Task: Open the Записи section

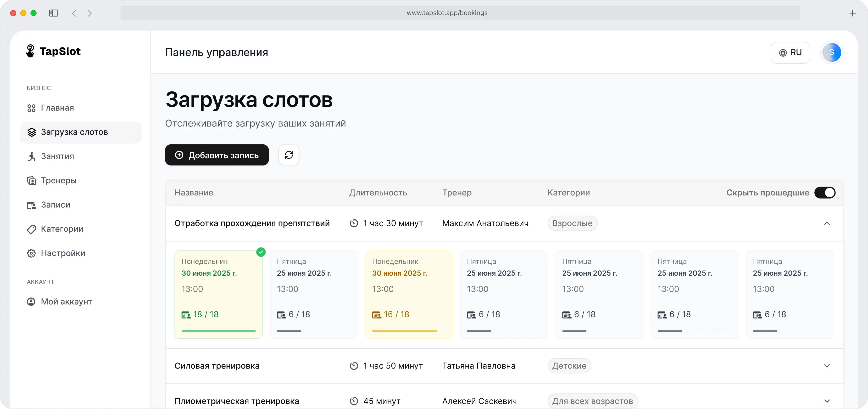Action: (81, 205)
